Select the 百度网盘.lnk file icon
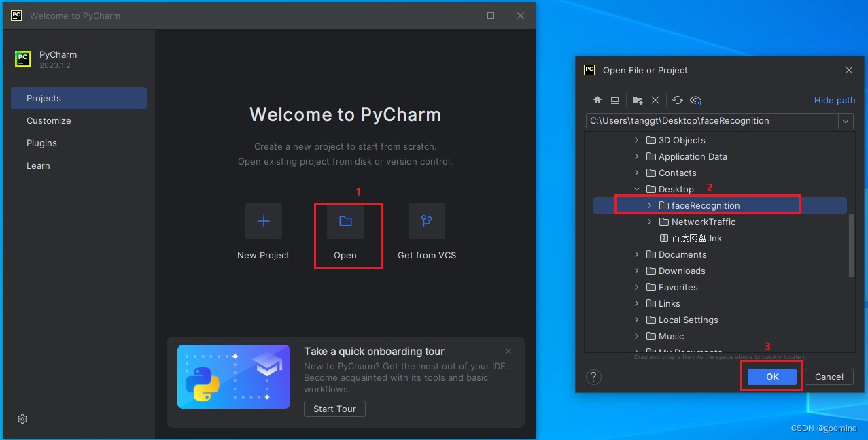This screenshot has width=868, height=440. pyautogui.click(x=664, y=238)
